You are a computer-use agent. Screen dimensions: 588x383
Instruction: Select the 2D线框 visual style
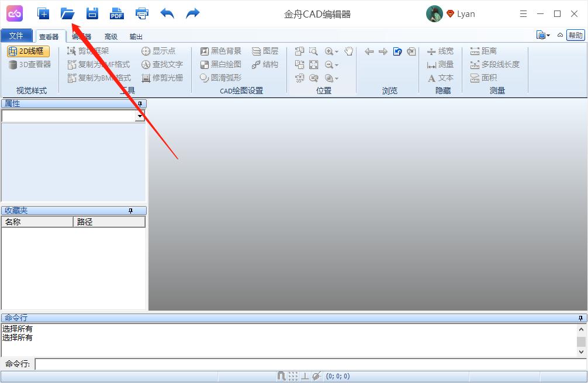pyautogui.click(x=29, y=51)
